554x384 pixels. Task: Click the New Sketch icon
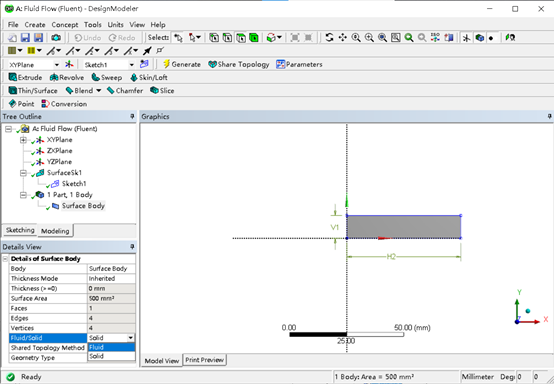click(x=144, y=64)
